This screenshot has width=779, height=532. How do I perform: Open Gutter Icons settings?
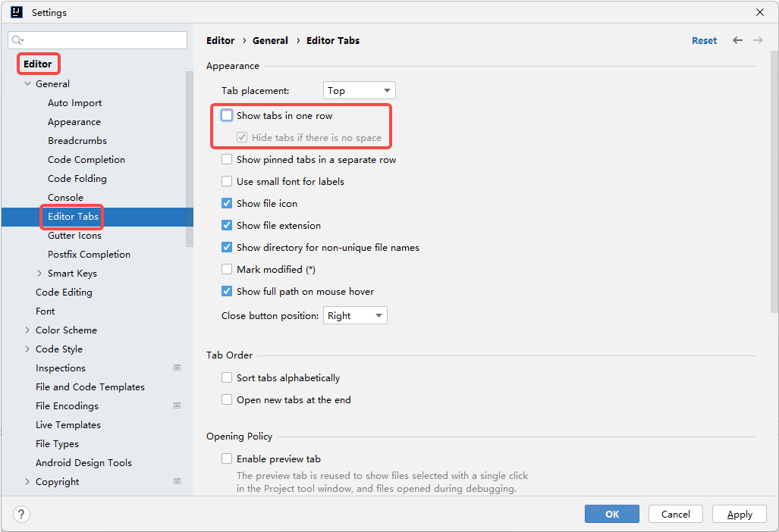click(x=74, y=235)
